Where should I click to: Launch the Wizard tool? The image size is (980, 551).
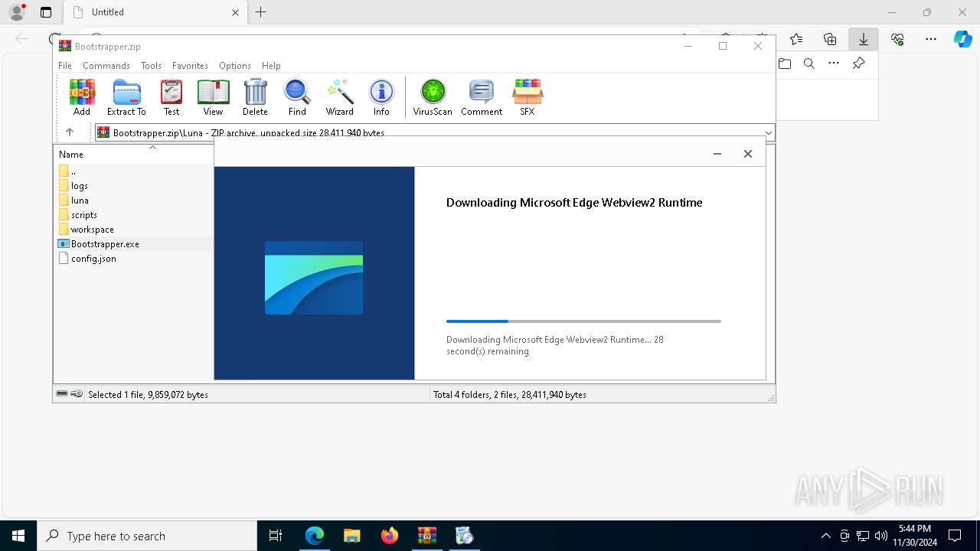339,97
